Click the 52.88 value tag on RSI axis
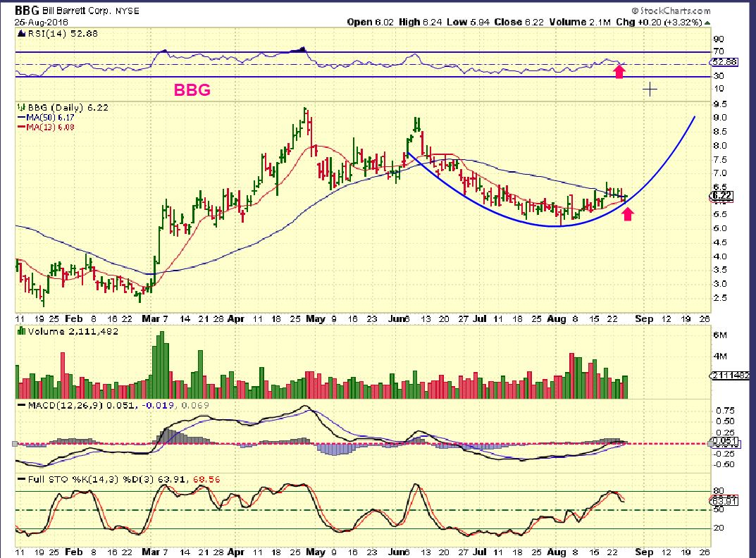The height and width of the screenshot is (558, 756). click(x=724, y=62)
